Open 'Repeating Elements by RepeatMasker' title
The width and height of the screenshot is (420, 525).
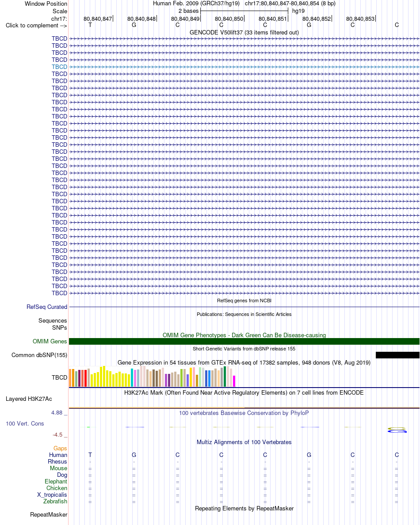(244, 509)
